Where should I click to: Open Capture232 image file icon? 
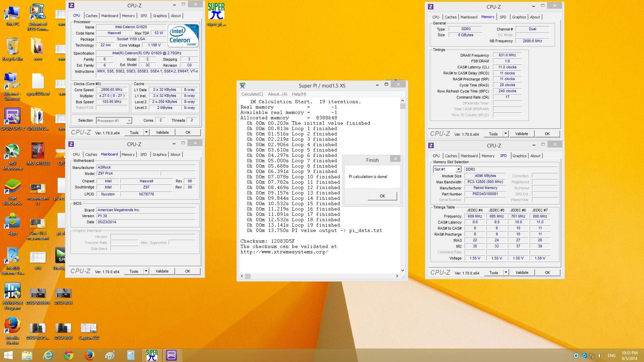point(89,331)
